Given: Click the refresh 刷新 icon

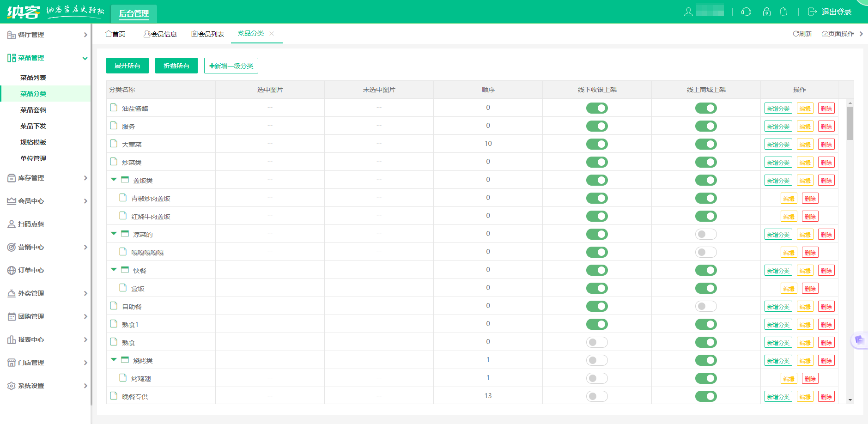Looking at the screenshot, I should [796, 34].
